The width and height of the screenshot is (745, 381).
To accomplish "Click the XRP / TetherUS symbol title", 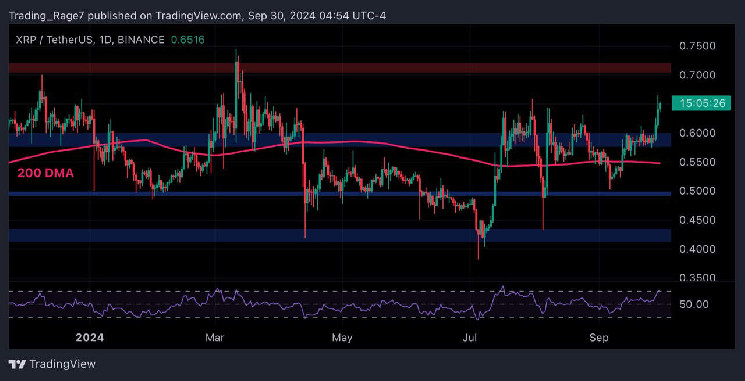I will pyautogui.click(x=51, y=40).
